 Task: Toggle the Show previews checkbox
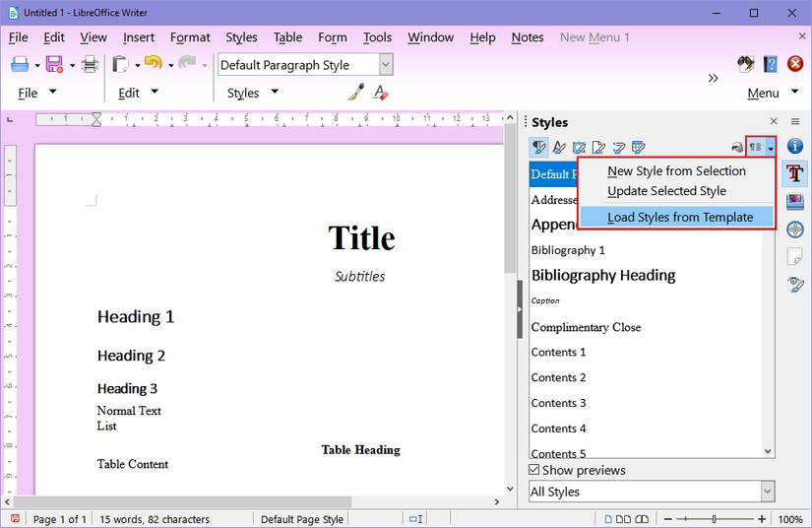point(533,470)
